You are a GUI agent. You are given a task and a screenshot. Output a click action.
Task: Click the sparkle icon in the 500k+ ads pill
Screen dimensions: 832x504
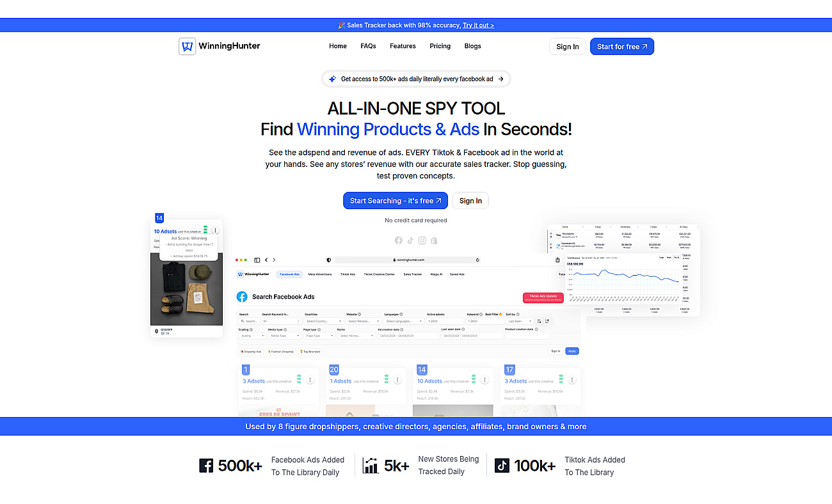[332, 79]
